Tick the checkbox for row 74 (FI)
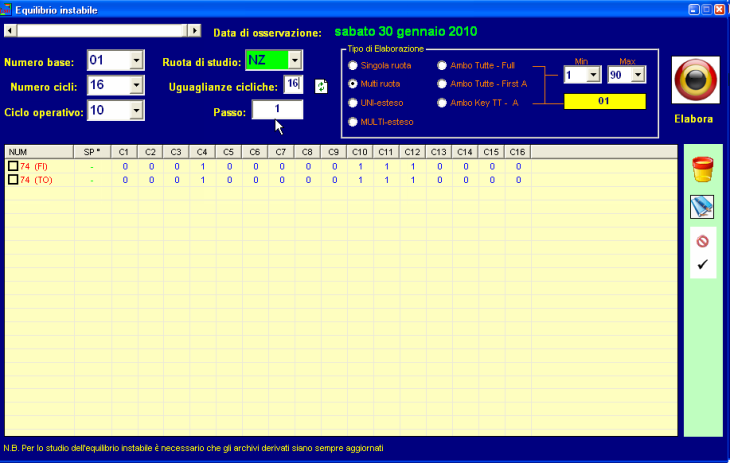 pos(13,166)
